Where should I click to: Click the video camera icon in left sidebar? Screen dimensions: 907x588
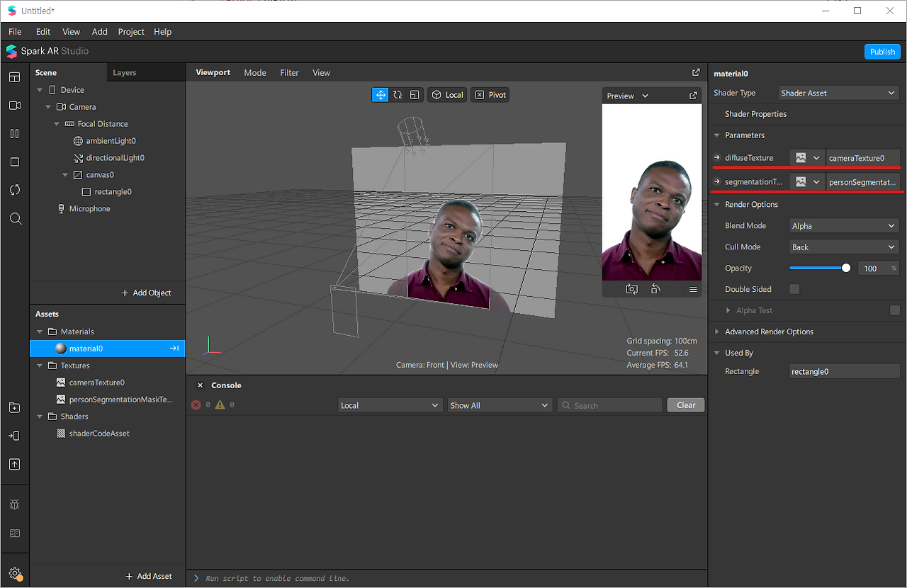pos(15,105)
